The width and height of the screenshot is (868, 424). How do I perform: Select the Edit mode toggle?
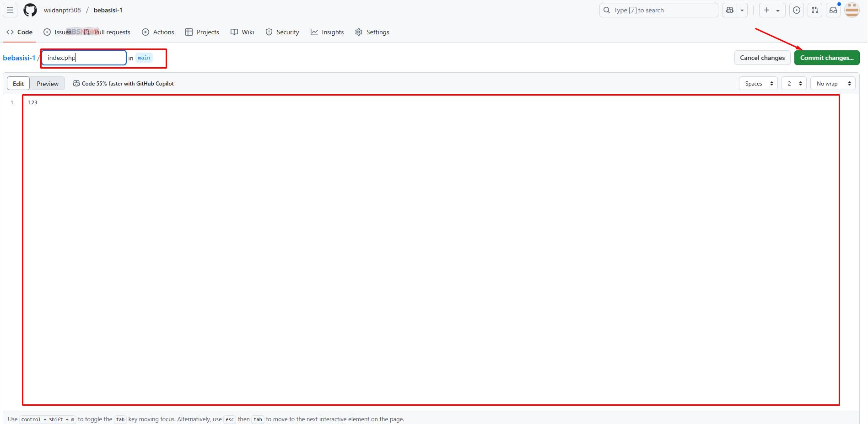point(18,84)
